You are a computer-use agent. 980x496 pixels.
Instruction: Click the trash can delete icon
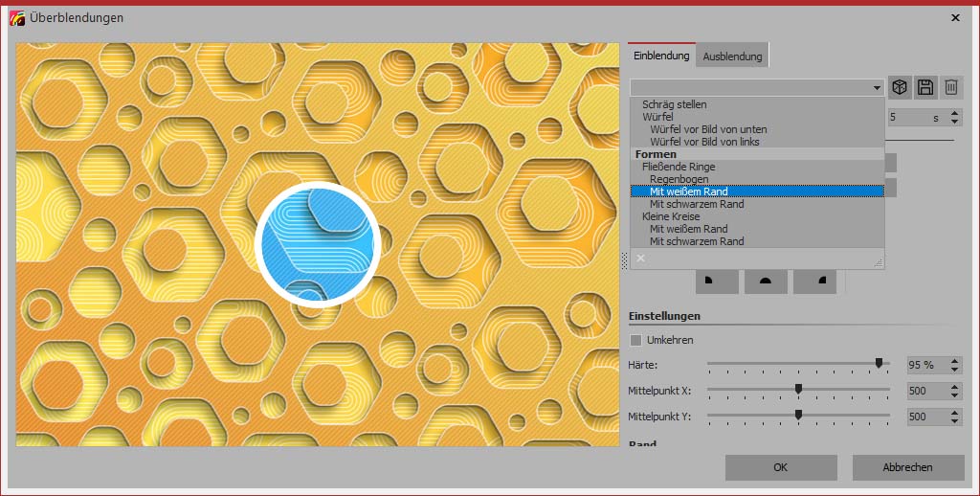tap(950, 87)
